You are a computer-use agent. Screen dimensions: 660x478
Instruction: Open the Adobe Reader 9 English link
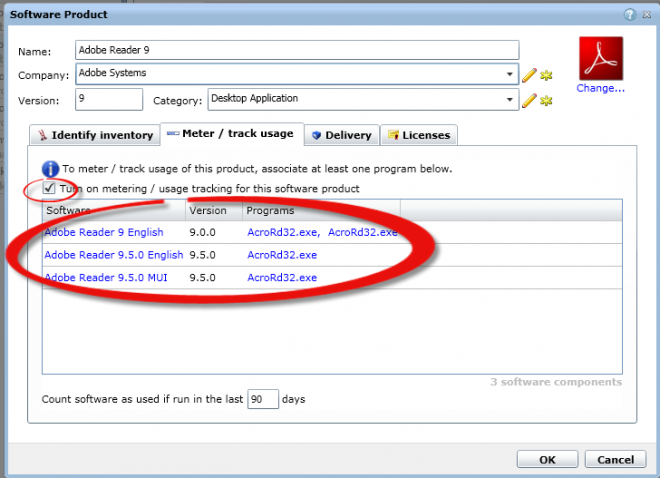pos(104,232)
